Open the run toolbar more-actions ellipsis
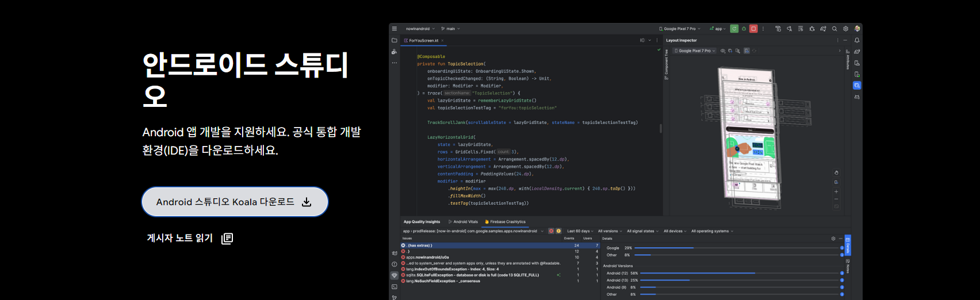Screen dimensions: 980x300 pos(763,29)
